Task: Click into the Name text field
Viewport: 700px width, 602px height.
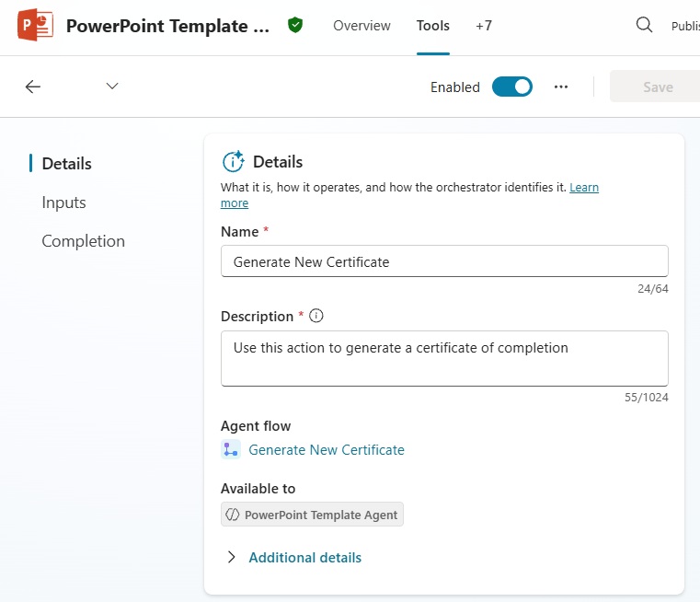Action: (444, 261)
